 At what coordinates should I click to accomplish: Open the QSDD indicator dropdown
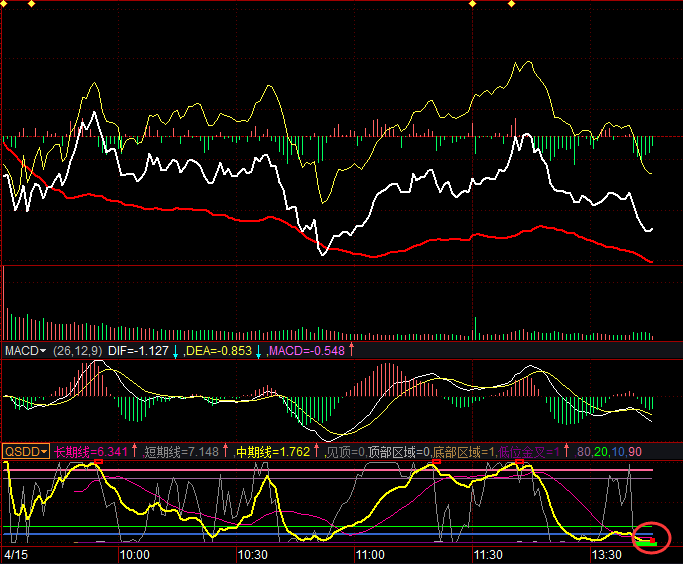pos(26,451)
